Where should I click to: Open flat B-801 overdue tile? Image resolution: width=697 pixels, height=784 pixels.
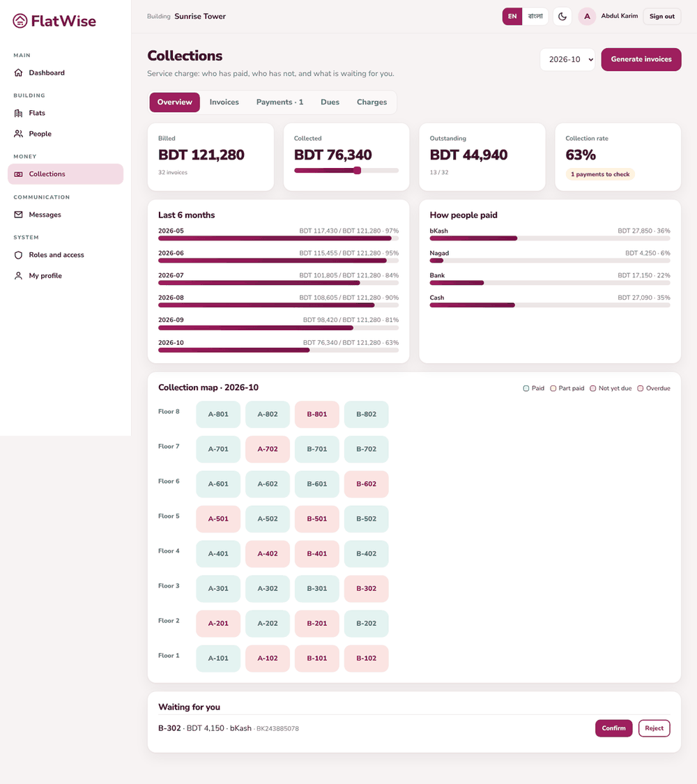[317, 415]
